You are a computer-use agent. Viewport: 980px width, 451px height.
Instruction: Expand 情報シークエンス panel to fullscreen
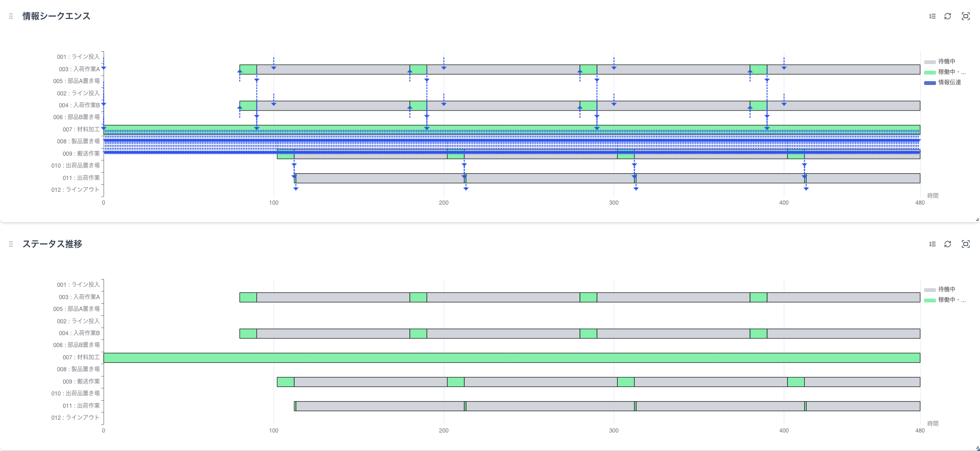965,16
